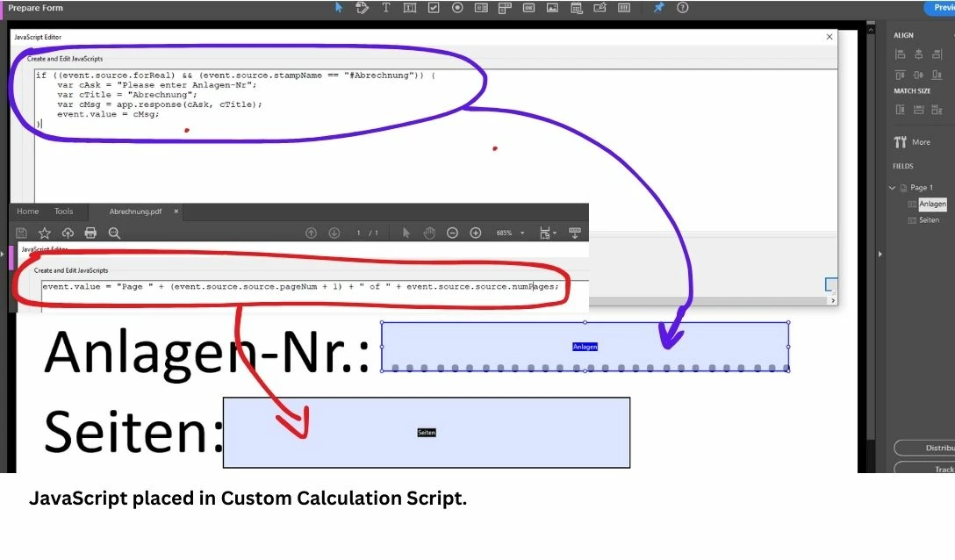955x560 pixels.
Task: Select the add date field tool
Action: pyautogui.click(x=576, y=8)
